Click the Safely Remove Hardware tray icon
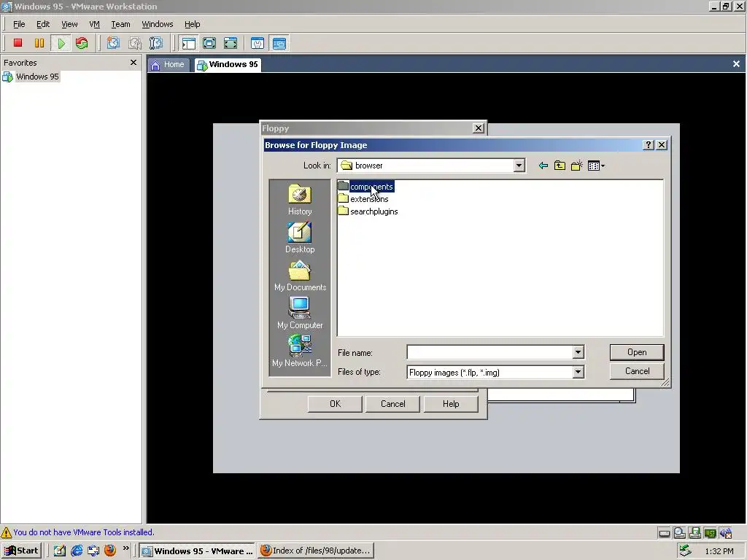The width and height of the screenshot is (747, 560). [685, 551]
